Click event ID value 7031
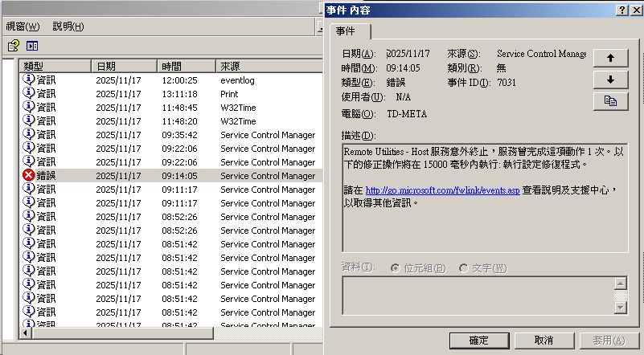 507,83
